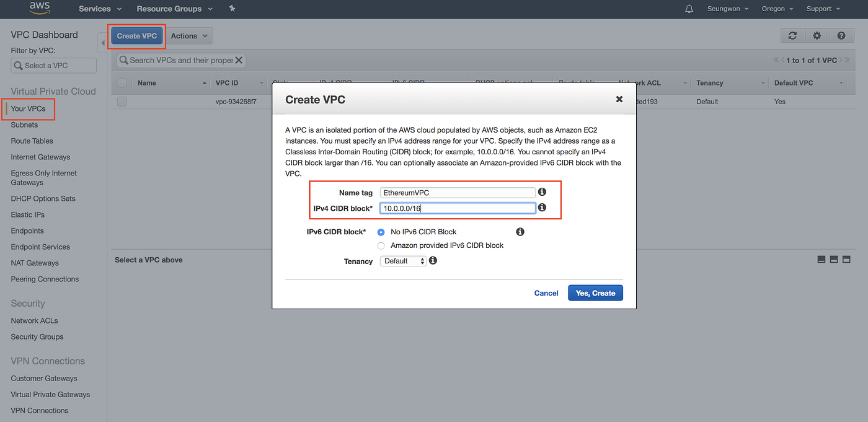Image resolution: width=868 pixels, height=422 pixels.
Task: Open the Resource Groups dropdown
Action: (174, 9)
